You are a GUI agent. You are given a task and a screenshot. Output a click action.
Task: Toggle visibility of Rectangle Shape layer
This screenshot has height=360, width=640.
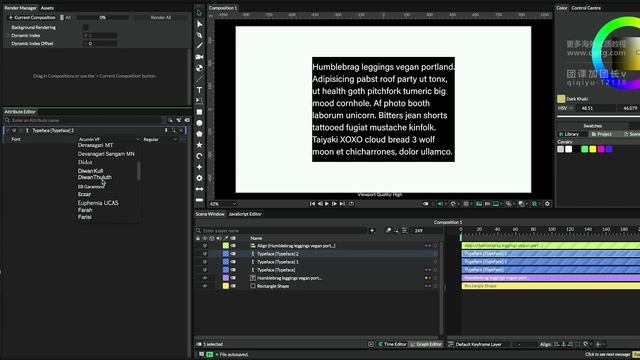coord(205,286)
